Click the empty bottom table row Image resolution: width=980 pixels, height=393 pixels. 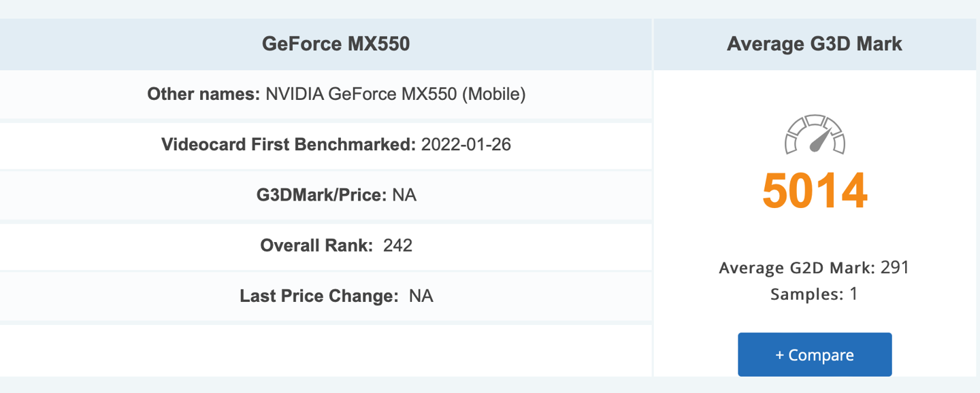pyautogui.click(x=325, y=349)
